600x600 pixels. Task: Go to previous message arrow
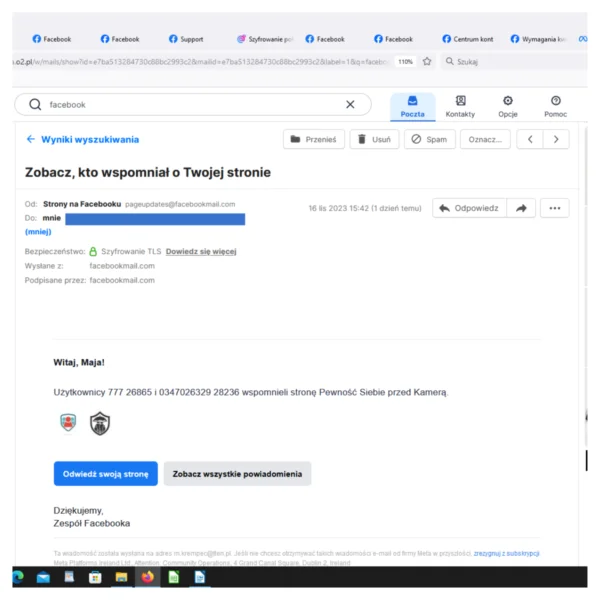(x=531, y=139)
